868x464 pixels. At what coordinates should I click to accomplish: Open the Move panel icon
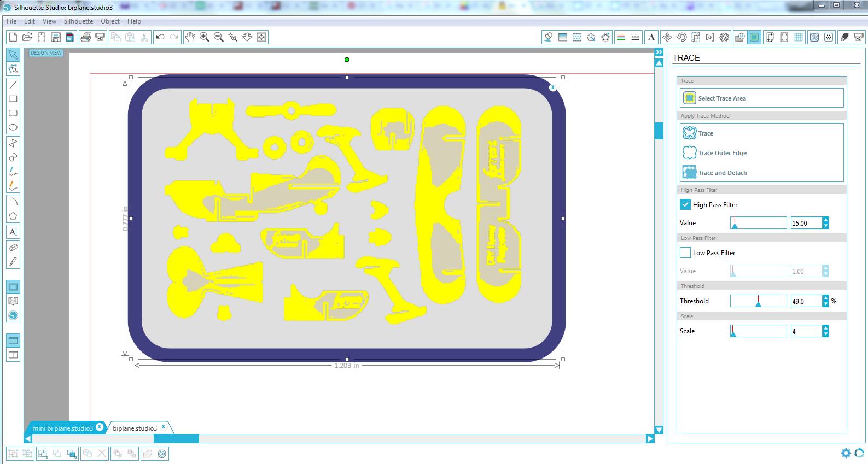tap(667, 37)
